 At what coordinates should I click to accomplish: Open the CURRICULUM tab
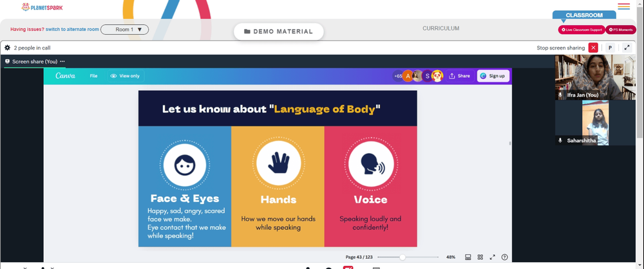click(x=440, y=28)
